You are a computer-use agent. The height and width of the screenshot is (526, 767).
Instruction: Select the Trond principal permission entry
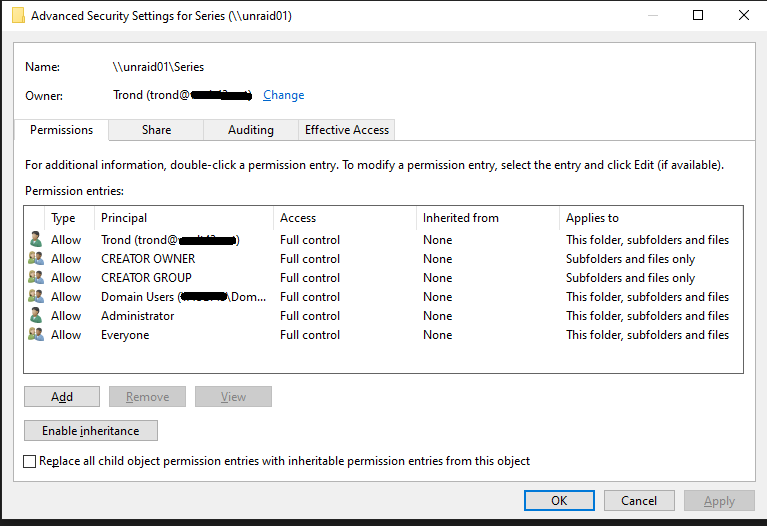170,240
